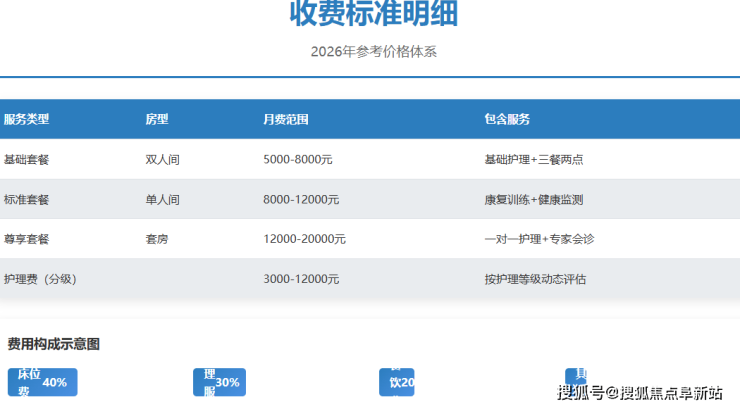Viewport: 740px width, 409px height.
Task: Select the 标准套餐 row label
Action: pos(26,199)
